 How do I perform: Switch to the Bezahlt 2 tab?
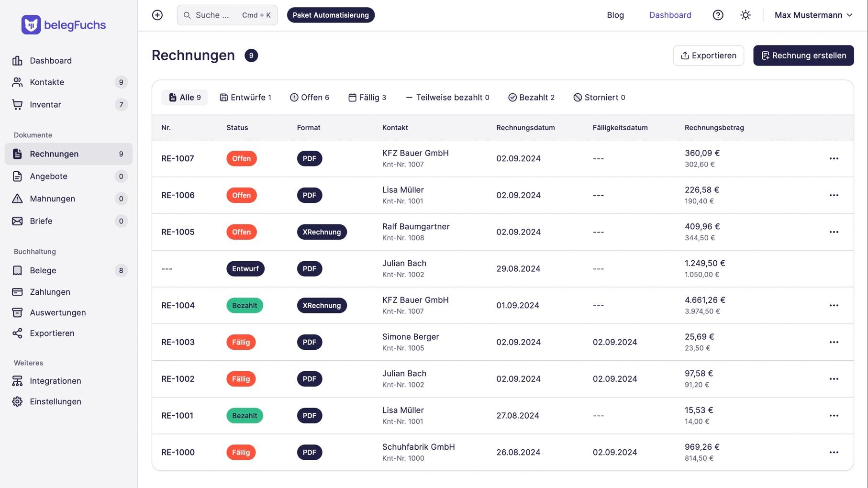[531, 98]
